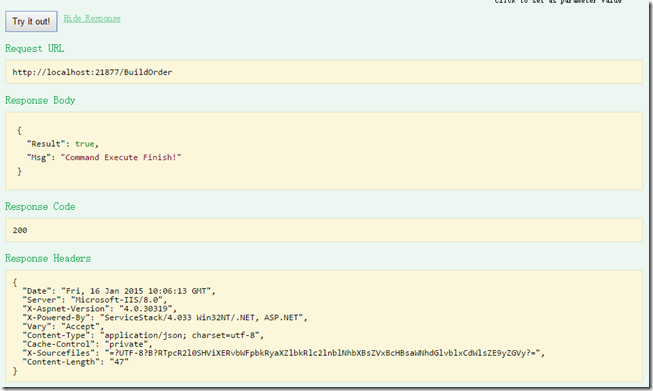Click the X-Powered-By ServiceStack header line
The image size is (653, 391).
click(x=165, y=318)
